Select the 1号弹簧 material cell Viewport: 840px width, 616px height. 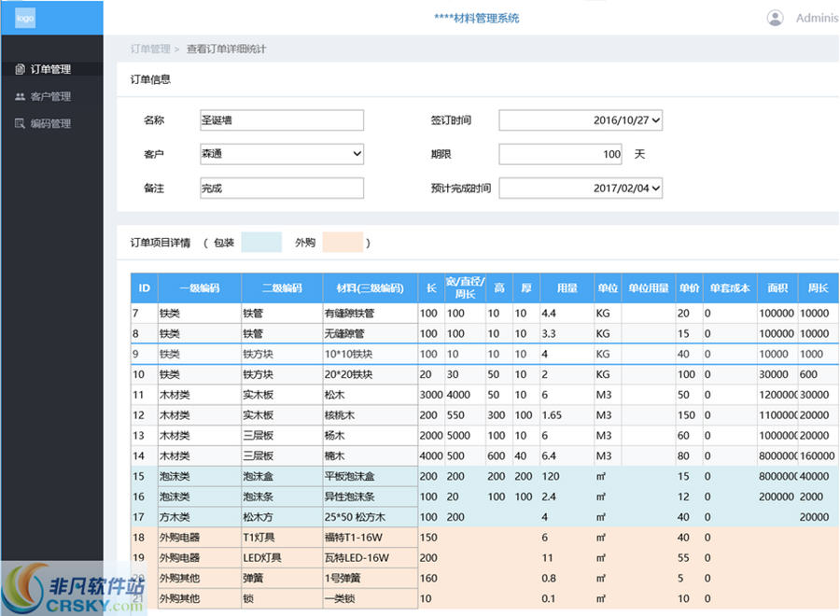pos(371,578)
